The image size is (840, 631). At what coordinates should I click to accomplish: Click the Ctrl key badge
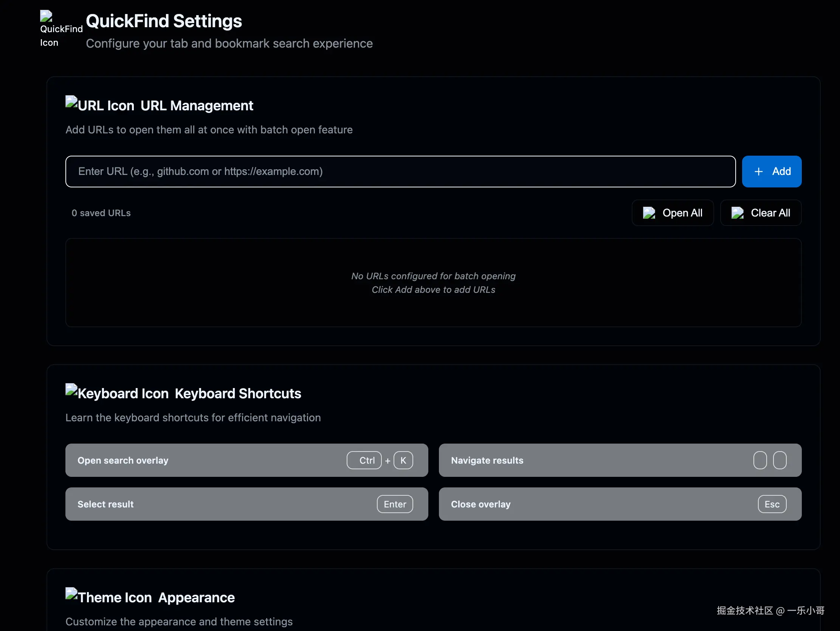364,460
